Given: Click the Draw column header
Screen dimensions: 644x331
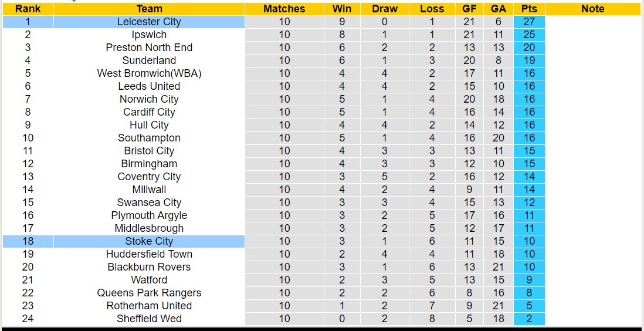Looking at the screenshot, I should pyautogui.click(x=385, y=9).
